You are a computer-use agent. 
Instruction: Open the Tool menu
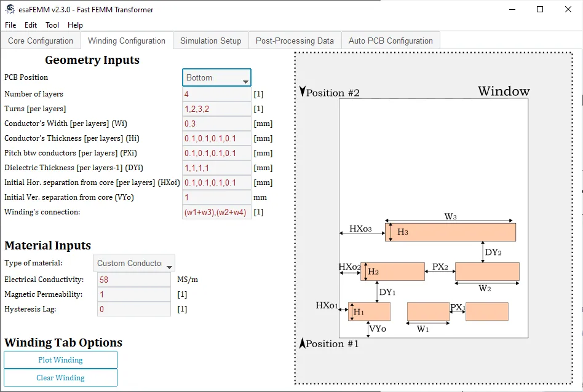52,25
